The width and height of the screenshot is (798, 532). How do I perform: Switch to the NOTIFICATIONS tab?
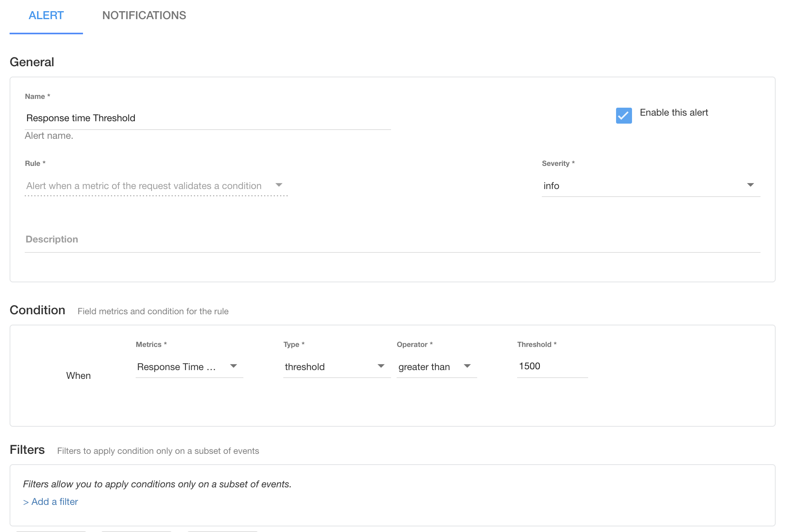tap(144, 16)
